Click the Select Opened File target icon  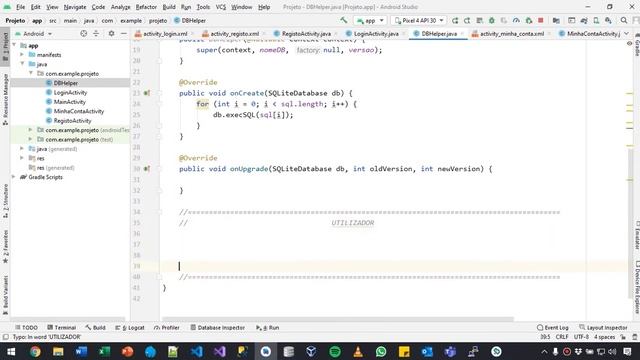pos(84,34)
